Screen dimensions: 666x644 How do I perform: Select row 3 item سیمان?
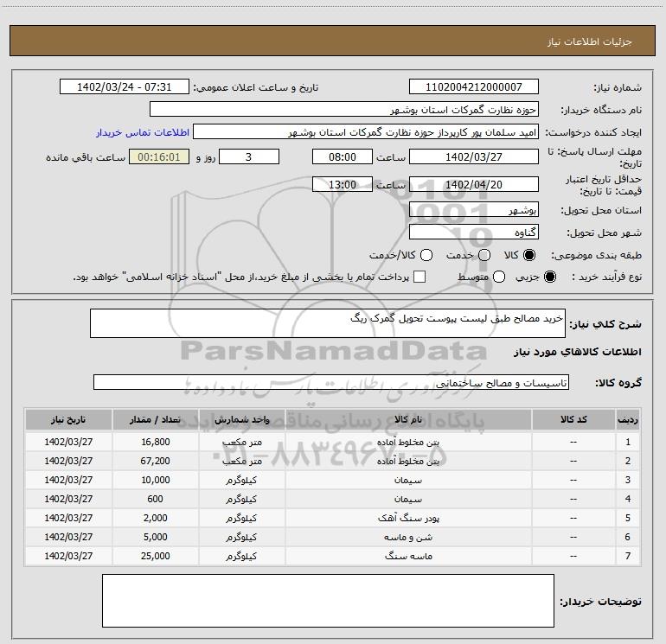click(x=408, y=480)
